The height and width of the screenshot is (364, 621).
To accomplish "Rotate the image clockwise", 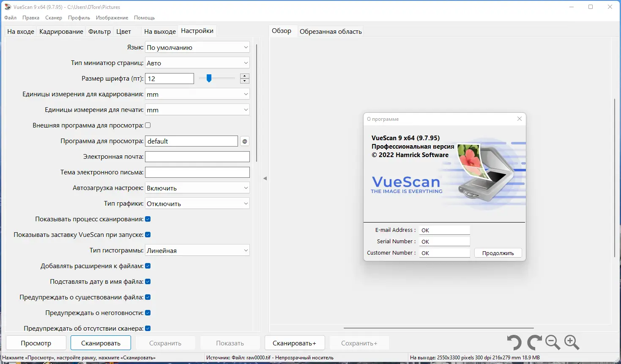I will (533, 342).
